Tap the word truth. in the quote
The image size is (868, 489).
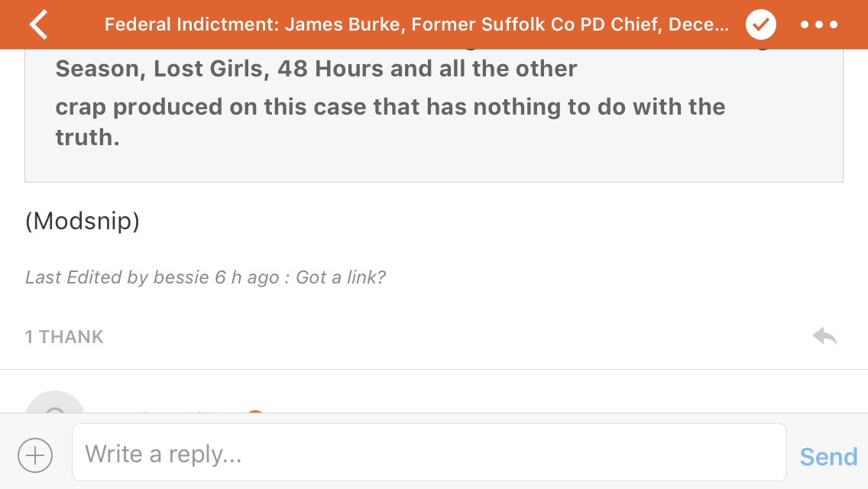(x=87, y=138)
